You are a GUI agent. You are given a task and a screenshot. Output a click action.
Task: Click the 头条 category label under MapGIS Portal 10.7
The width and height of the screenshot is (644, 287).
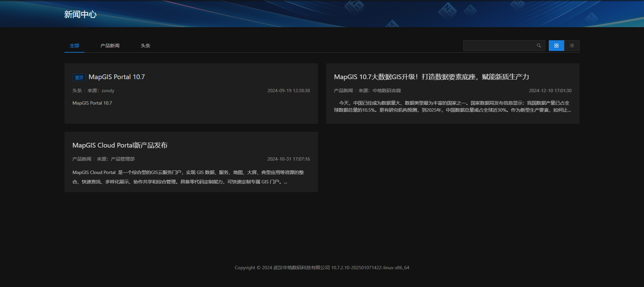[77, 91]
